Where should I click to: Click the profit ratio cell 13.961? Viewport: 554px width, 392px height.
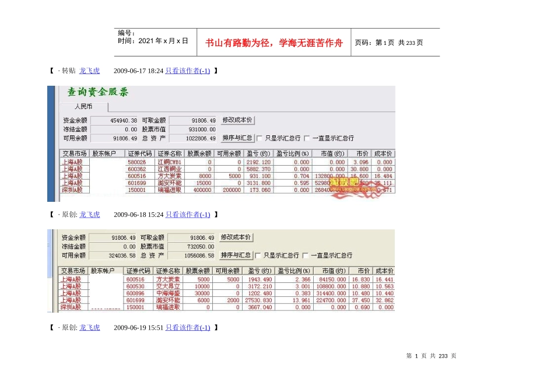pyautogui.click(x=294, y=300)
